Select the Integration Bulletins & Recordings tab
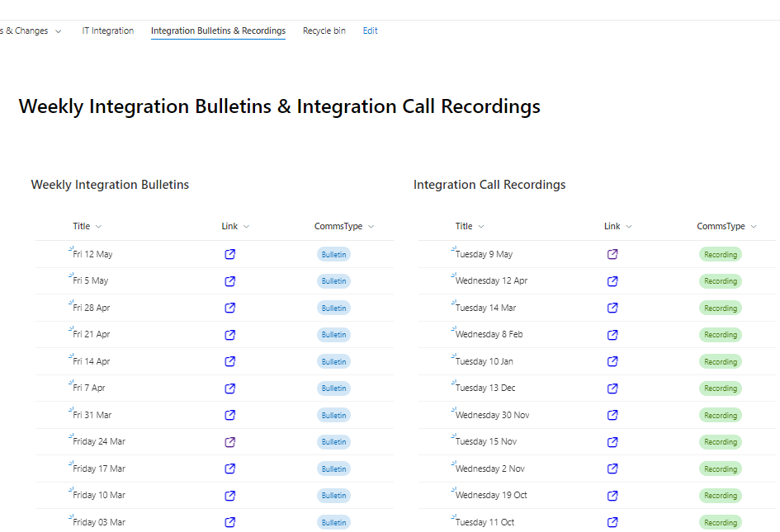 [218, 31]
